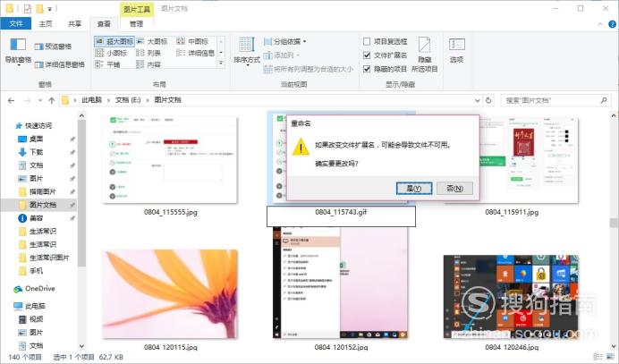Viewport: 619px width, 364px height.
Task: Click the 0804_115743.gif rename box
Action: coord(341,216)
